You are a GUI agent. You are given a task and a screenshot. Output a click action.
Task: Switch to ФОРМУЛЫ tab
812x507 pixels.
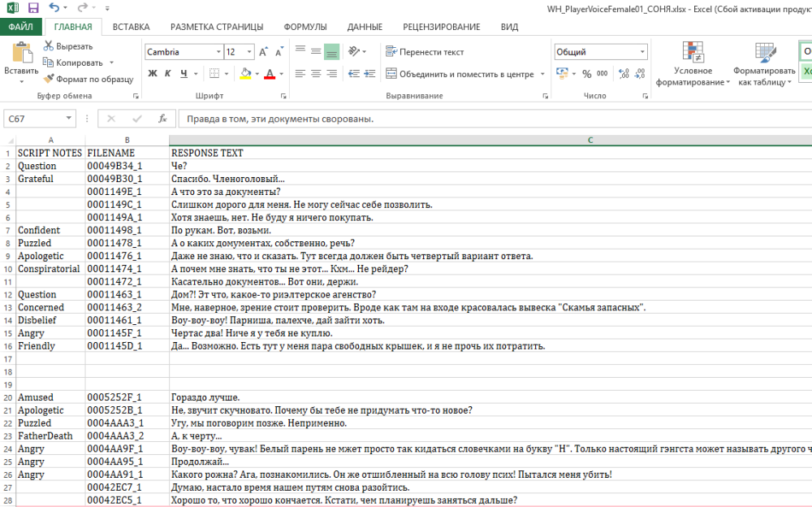coord(305,27)
